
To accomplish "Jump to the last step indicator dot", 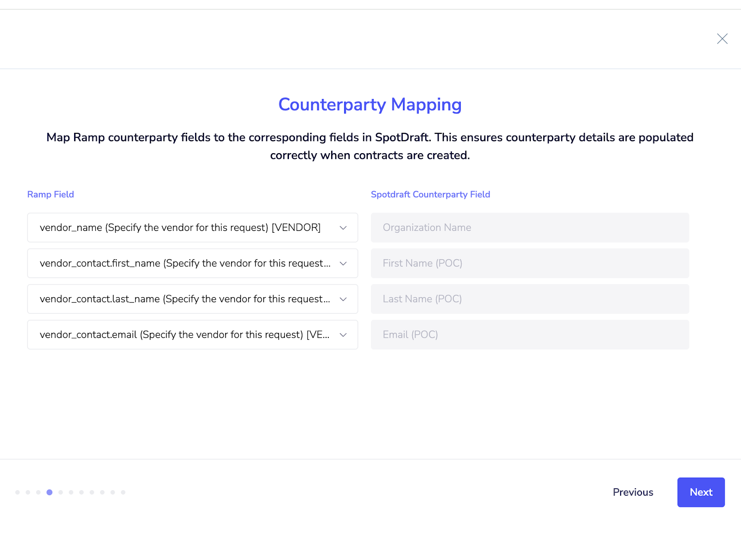I will coord(123,492).
